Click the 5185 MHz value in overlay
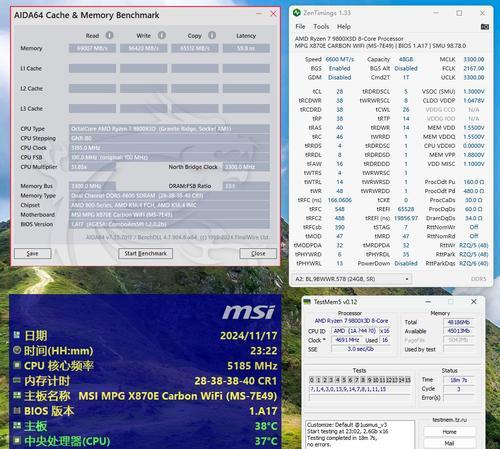Screen dimensions: 500x449 (x=252, y=366)
